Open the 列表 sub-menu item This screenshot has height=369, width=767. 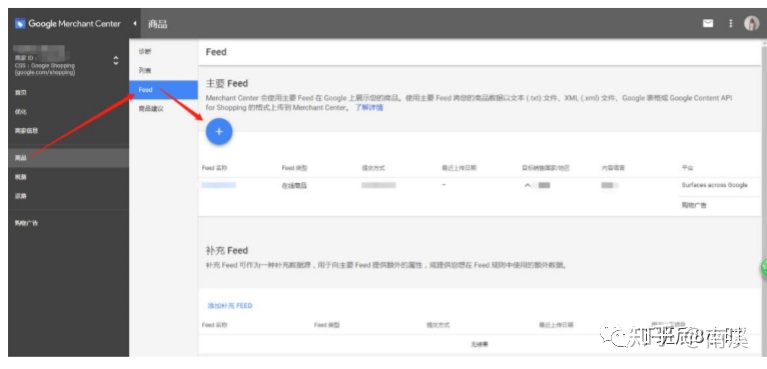tap(144, 71)
